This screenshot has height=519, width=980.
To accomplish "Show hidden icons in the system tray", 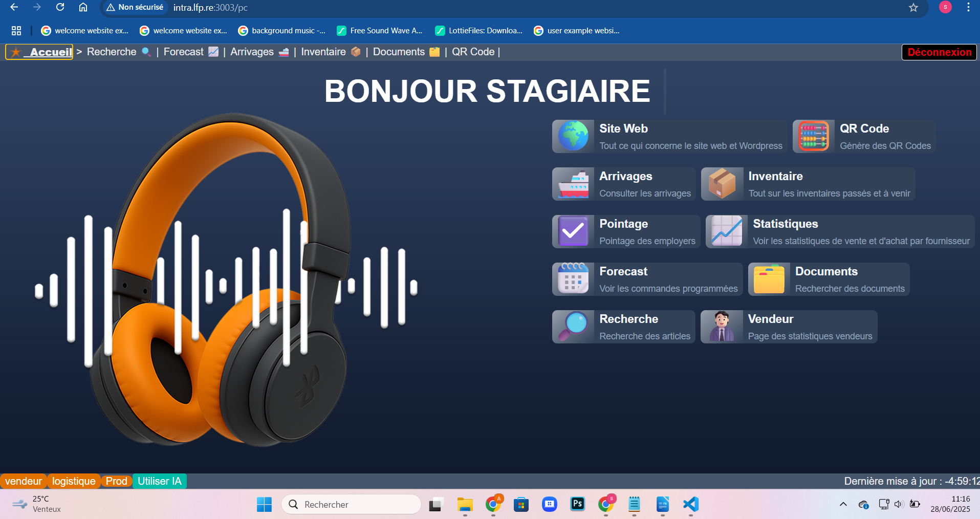I will click(x=843, y=505).
